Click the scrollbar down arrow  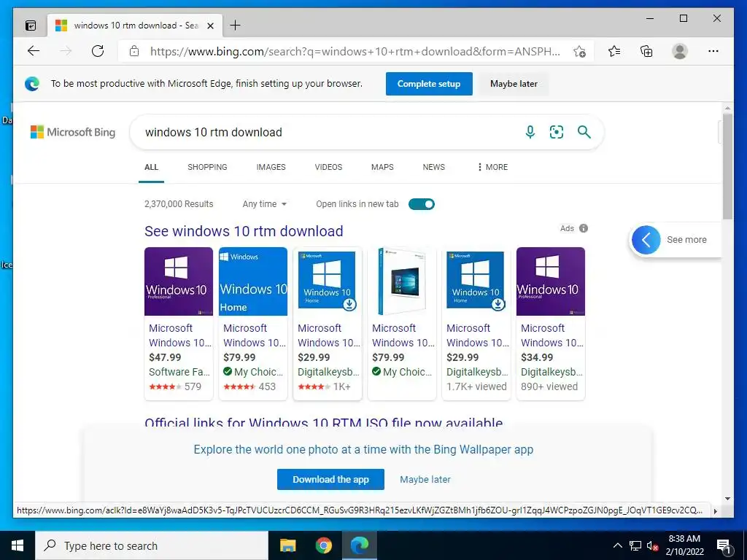click(727, 499)
